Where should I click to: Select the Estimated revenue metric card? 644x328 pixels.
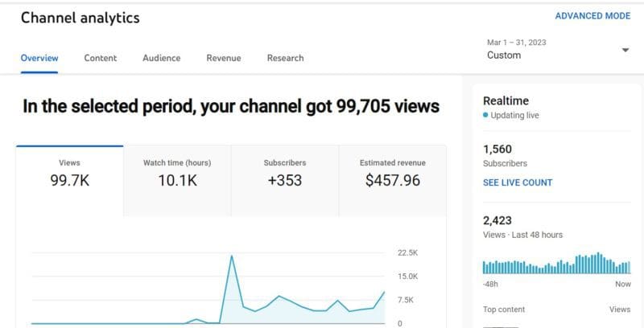tap(393, 180)
